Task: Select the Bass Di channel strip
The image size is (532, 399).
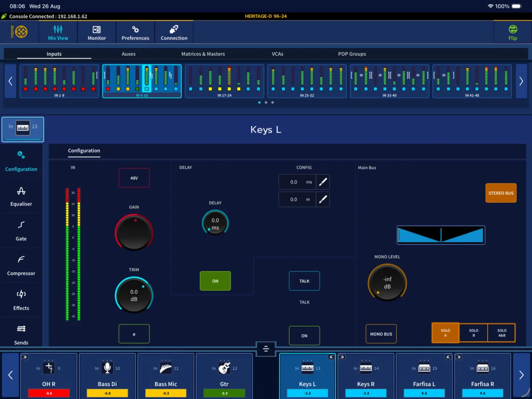Action: [107, 376]
